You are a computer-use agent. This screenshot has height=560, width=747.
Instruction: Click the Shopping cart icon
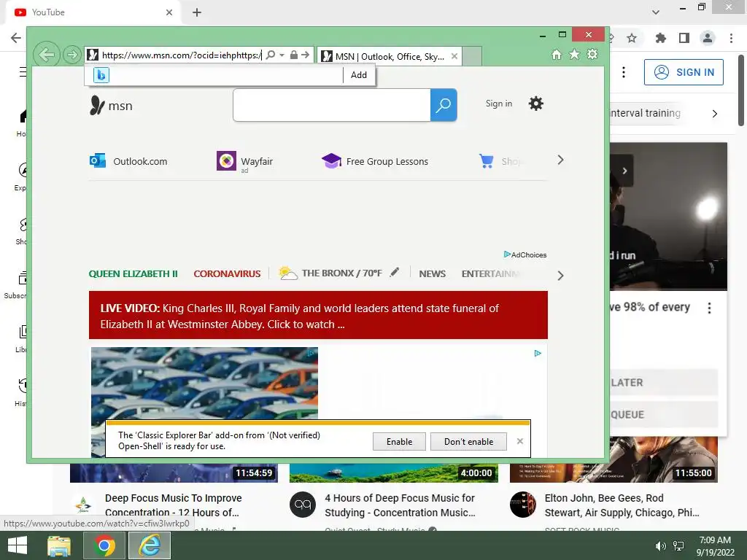click(486, 161)
